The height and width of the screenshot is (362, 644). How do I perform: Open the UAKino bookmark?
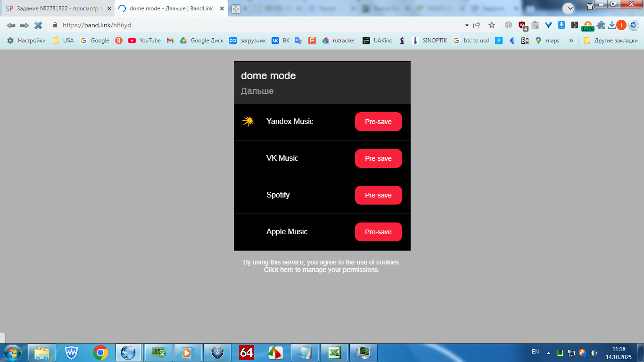[378, 41]
